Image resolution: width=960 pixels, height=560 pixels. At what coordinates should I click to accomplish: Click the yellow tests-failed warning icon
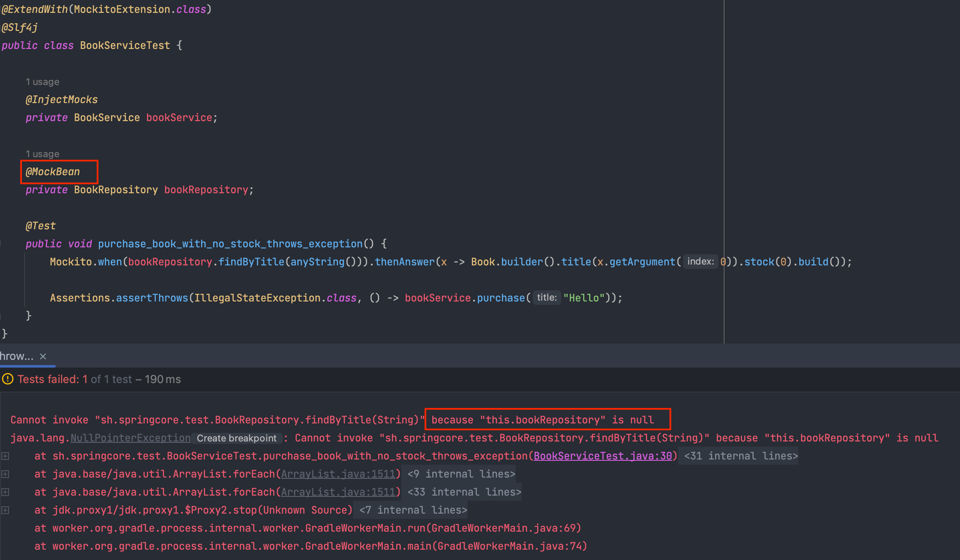(x=7, y=379)
